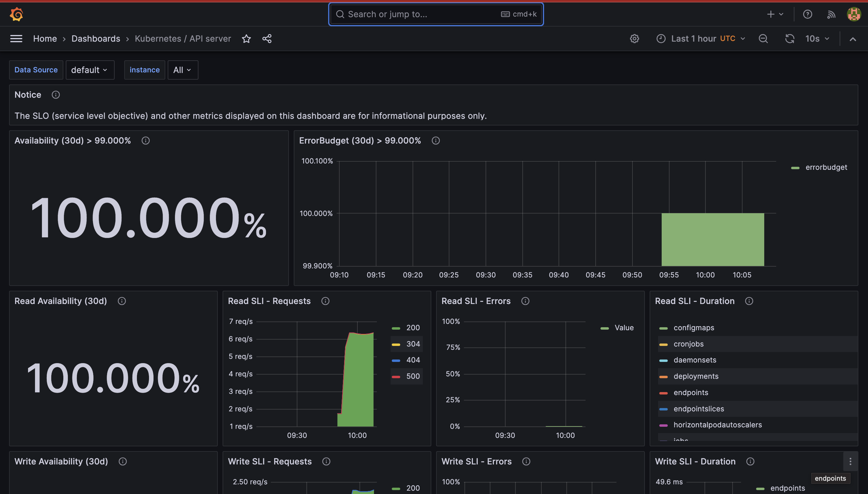Open dashboard settings gear
The width and height of the screenshot is (868, 494).
634,39
